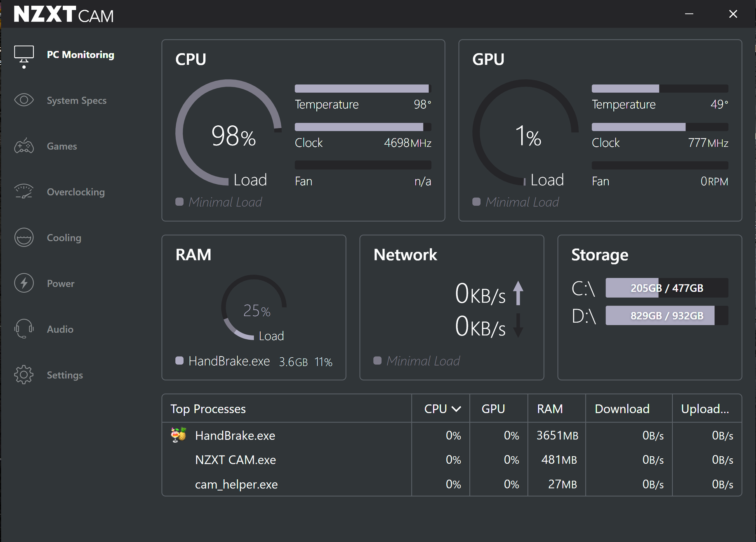Click the Network card title
Screen dimensions: 756x542
point(405,255)
